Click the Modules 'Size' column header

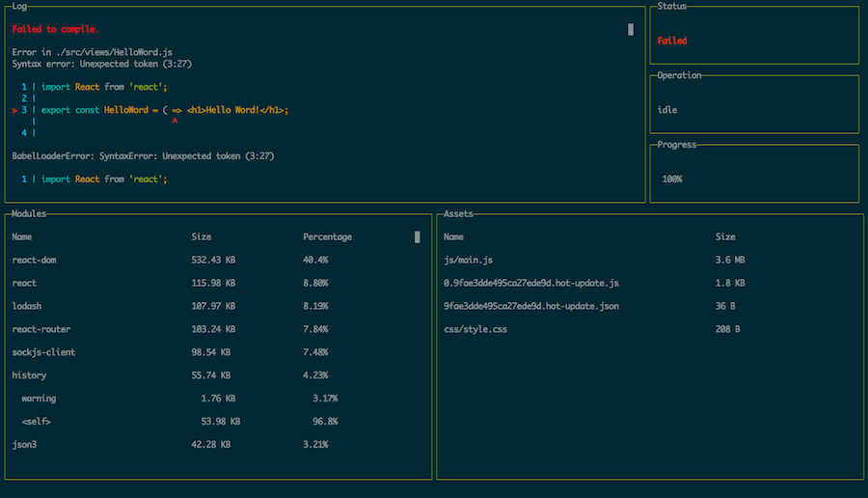(x=201, y=237)
